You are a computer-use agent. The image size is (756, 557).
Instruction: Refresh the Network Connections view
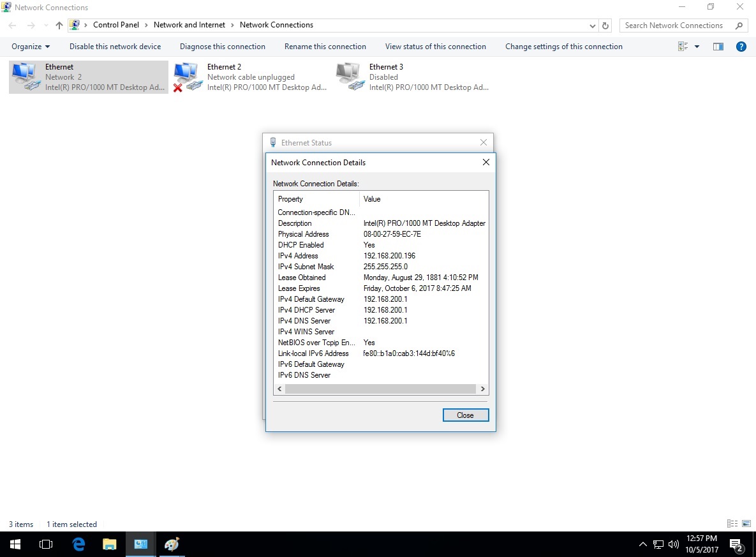tap(605, 26)
